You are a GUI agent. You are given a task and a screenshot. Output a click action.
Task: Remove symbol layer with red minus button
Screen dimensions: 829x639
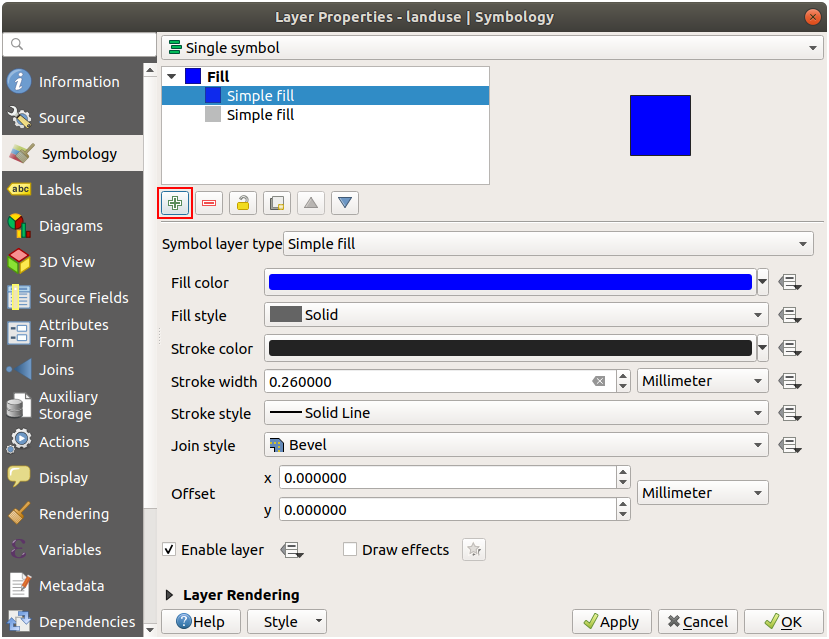[209, 203]
